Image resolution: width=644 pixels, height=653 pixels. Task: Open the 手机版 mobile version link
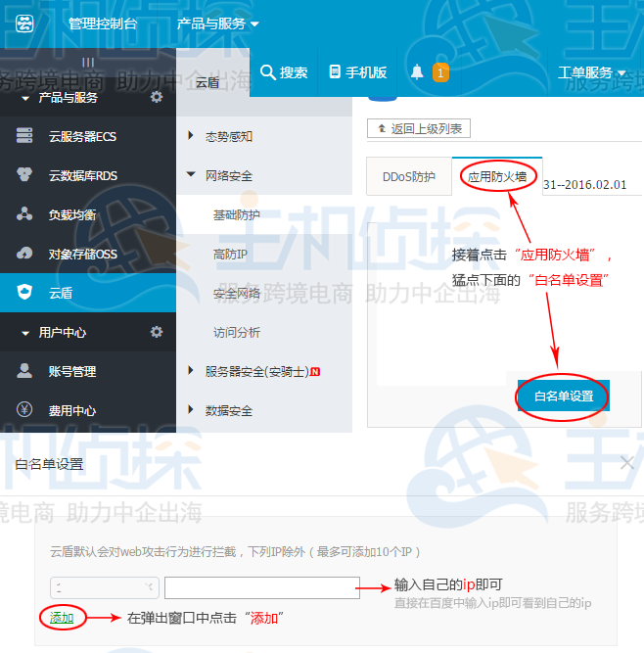358,72
